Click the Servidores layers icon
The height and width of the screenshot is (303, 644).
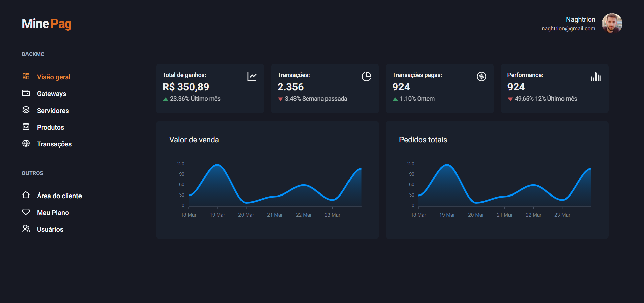[x=26, y=110]
